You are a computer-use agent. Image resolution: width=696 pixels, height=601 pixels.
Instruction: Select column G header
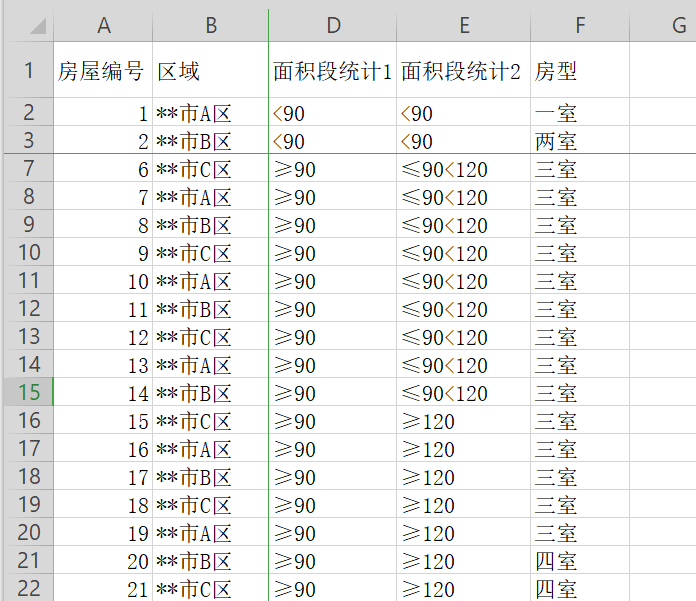[x=663, y=25]
